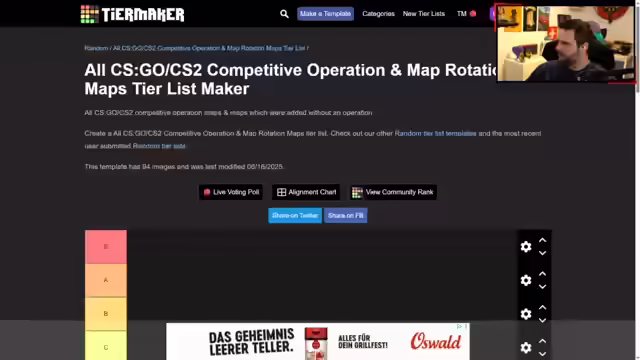
Task: Click Share on Twitter button
Action: [295, 216]
